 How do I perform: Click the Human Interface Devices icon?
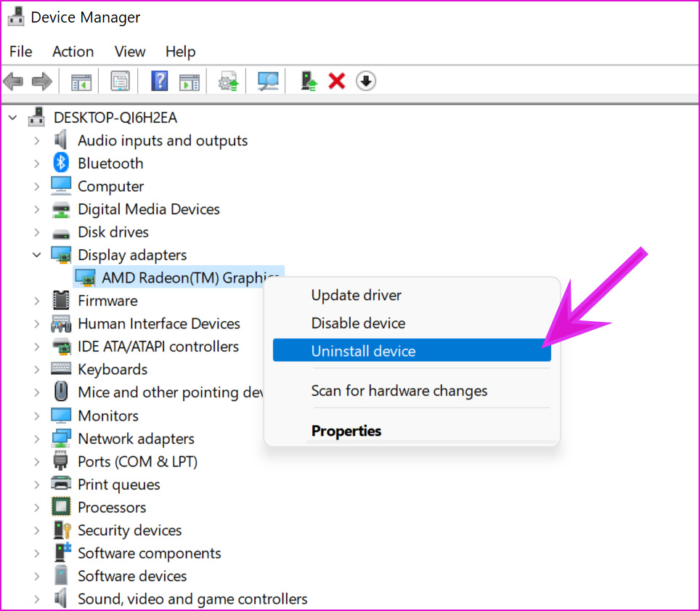[x=61, y=323]
